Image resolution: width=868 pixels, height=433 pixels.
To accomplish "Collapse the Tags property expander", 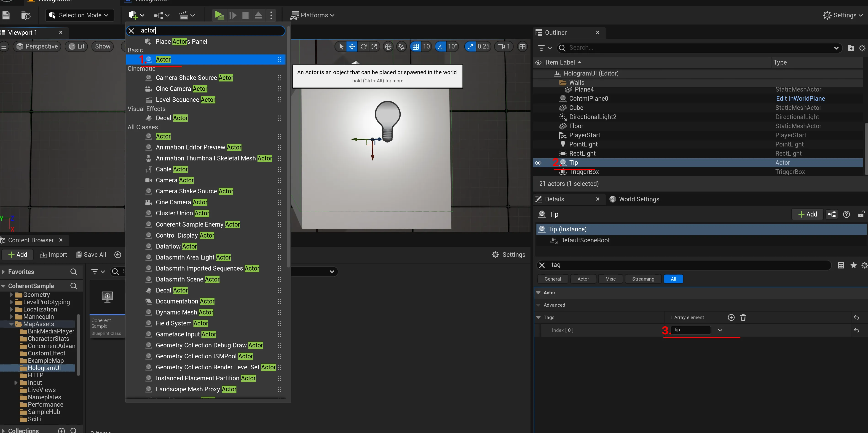I will click(x=538, y=317).
